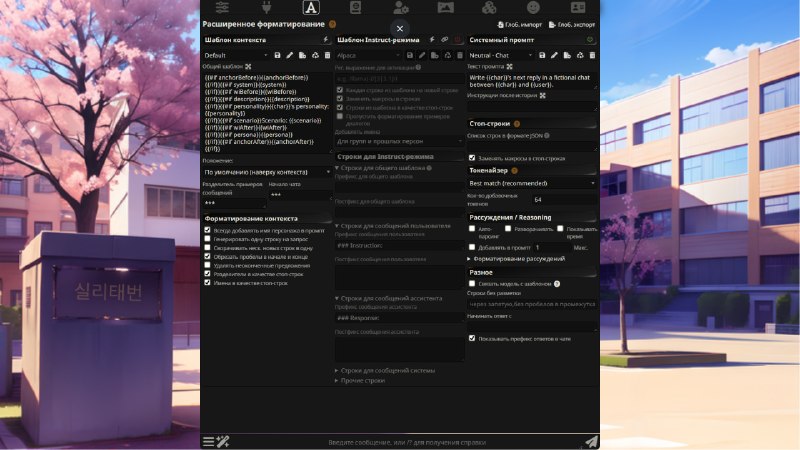
Task: Open persona management smiley icon
Action: [x=533, y=7]
